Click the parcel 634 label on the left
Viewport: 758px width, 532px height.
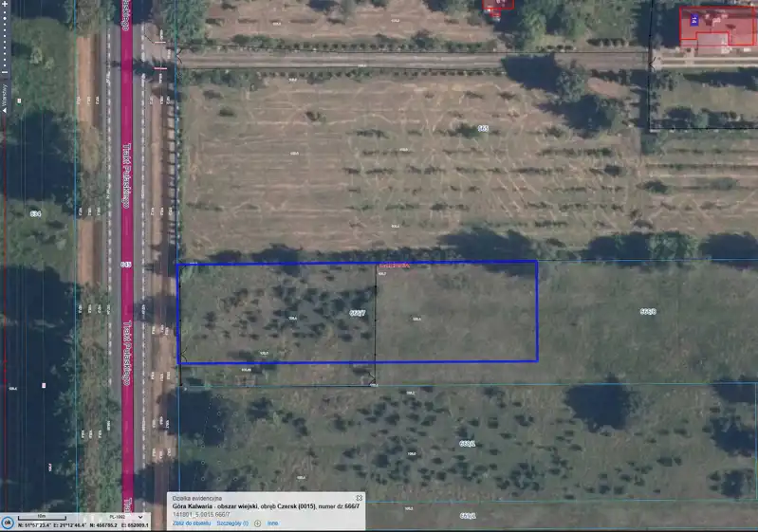[35, 213]
